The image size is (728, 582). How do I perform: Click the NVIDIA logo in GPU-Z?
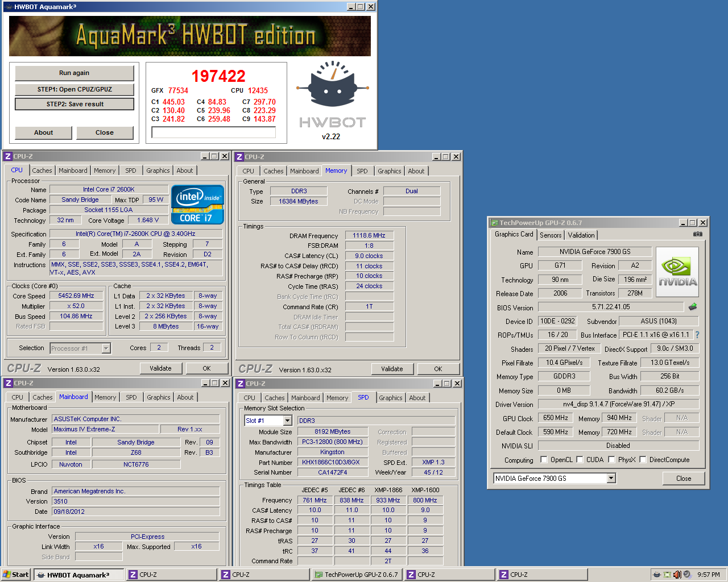click(x=677, y=272)
